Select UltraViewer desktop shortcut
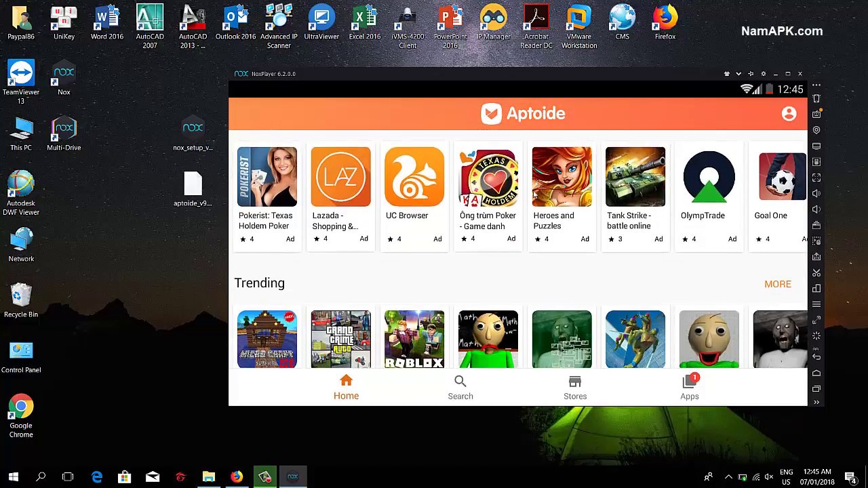The width and height of the screenshot is (868, 488). (x=321, y=23)
